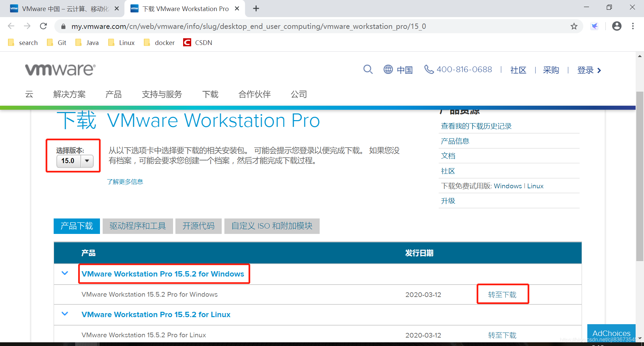Open the Git bookmark folder
The height and width of the screenshot is (346, 644).
pos(56,43)
